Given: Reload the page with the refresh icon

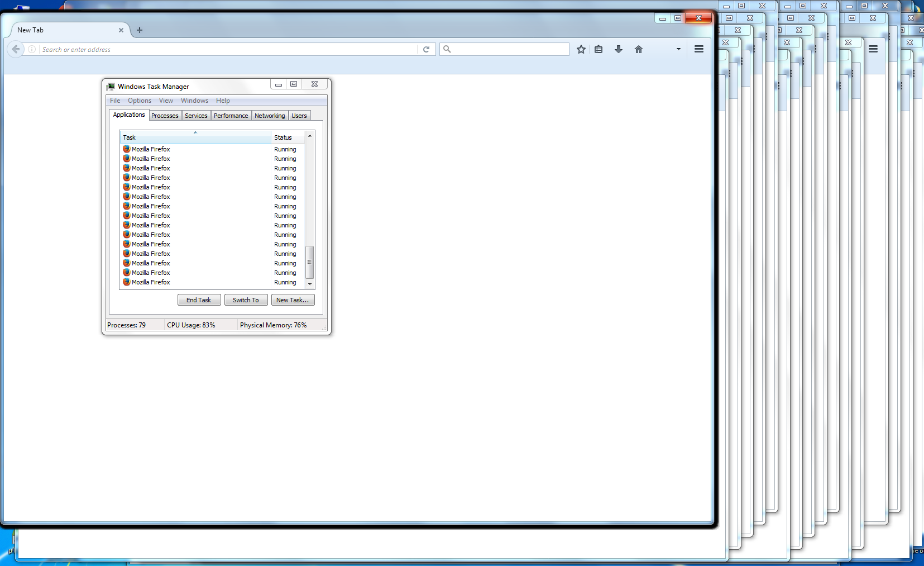Looking at the screenshot, I should coord(426,49).
